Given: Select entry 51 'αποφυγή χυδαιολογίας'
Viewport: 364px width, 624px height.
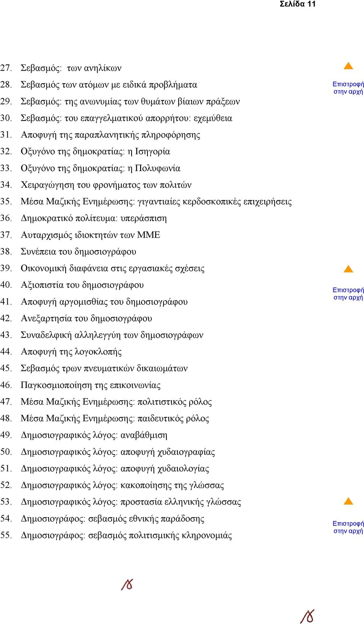Looking at the screenshot, I should click(115, 469).
